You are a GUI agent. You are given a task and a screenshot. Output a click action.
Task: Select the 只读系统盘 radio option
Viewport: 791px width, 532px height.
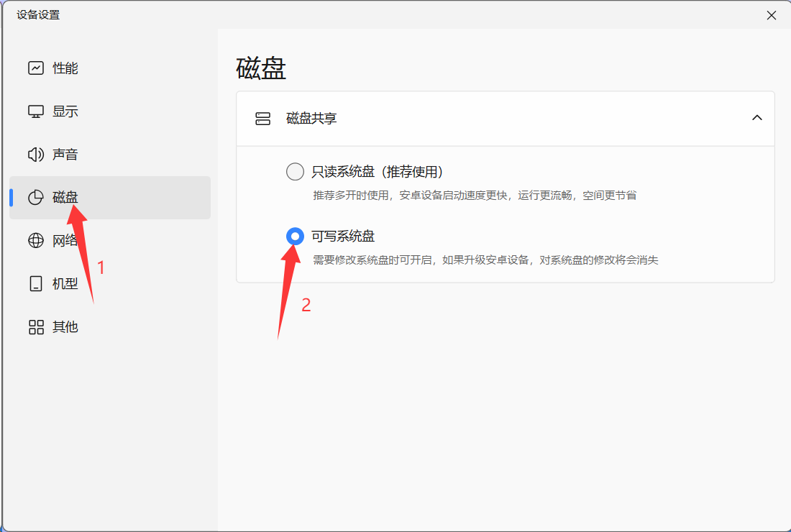(x=295, y=171)
